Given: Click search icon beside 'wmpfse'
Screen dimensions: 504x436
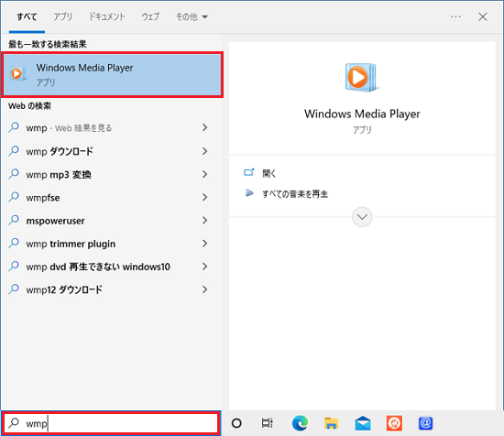Looking at the screenshot, I should tap(14, 197).
